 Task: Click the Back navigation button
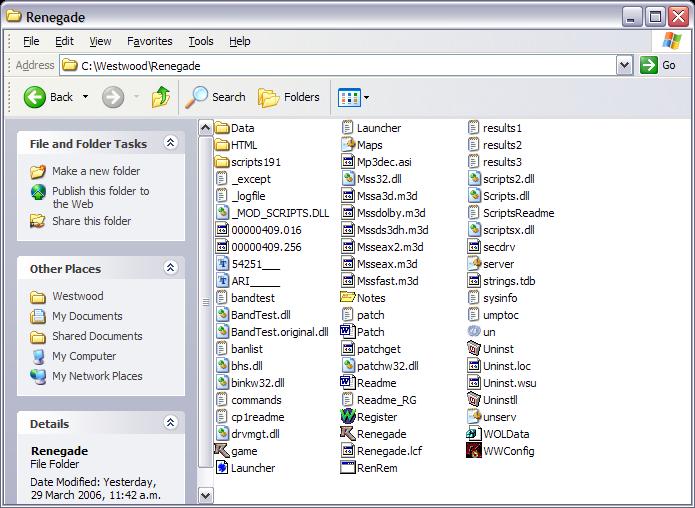pos(49,97)
